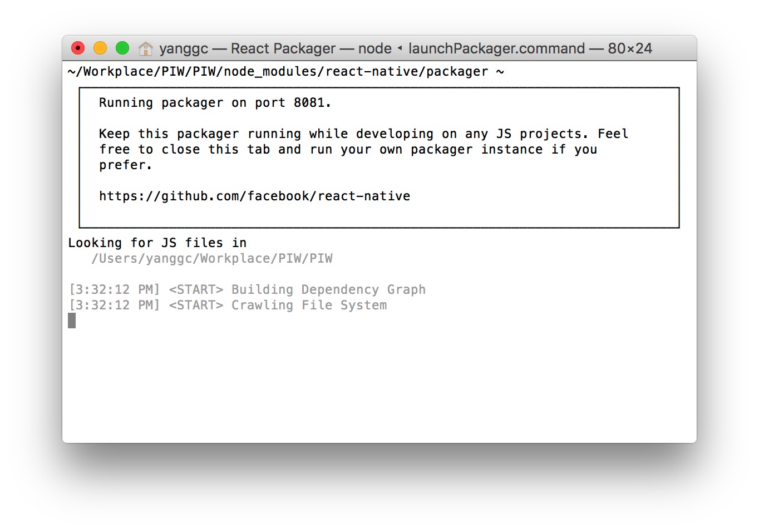Zoom the window using the green button

pos(122,48)
